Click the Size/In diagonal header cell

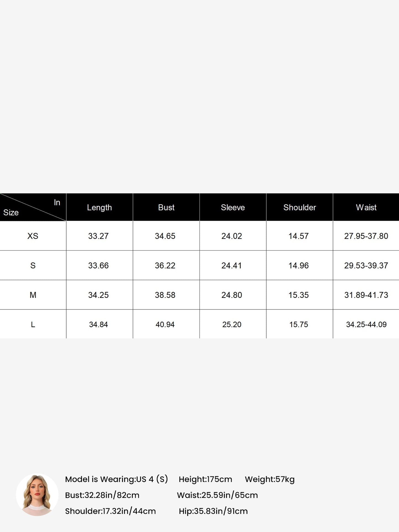coord(33,207)
